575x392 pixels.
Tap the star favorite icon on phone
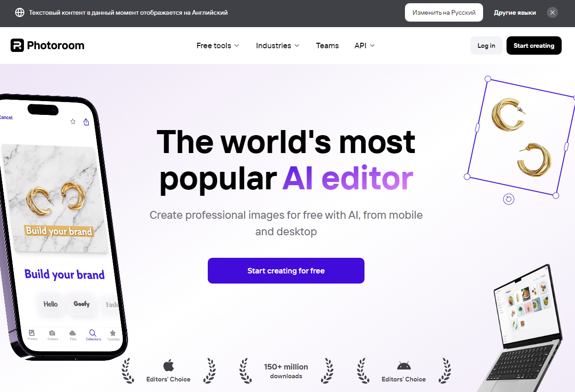click(73, 121)
